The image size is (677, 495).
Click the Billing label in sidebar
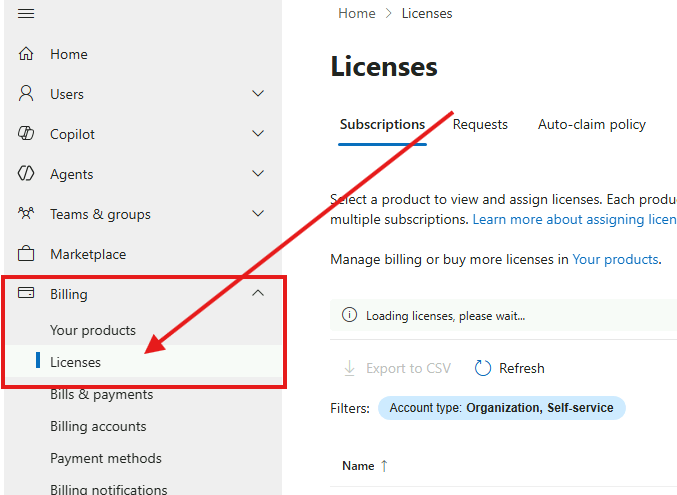point(69,294)
